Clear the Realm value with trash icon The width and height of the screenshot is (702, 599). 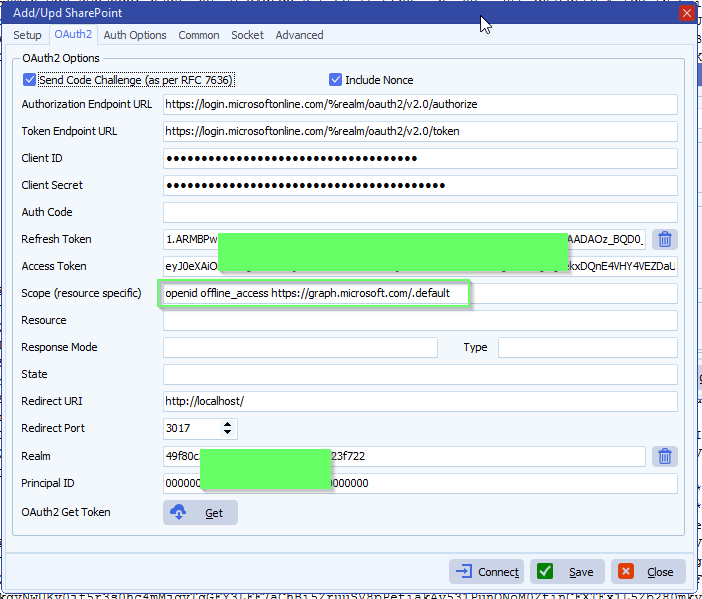[x=664, y=456]
